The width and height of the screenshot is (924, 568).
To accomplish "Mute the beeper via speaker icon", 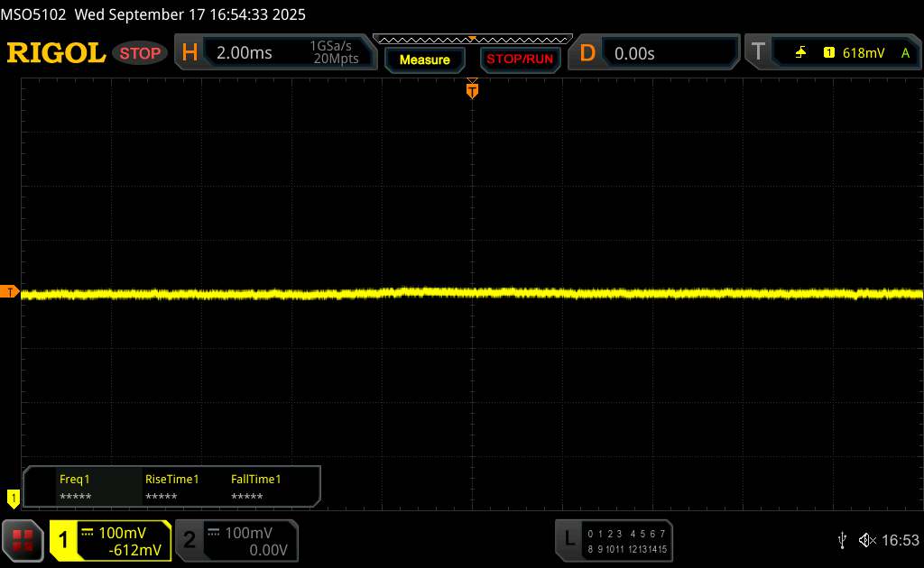I will [867, 539].
